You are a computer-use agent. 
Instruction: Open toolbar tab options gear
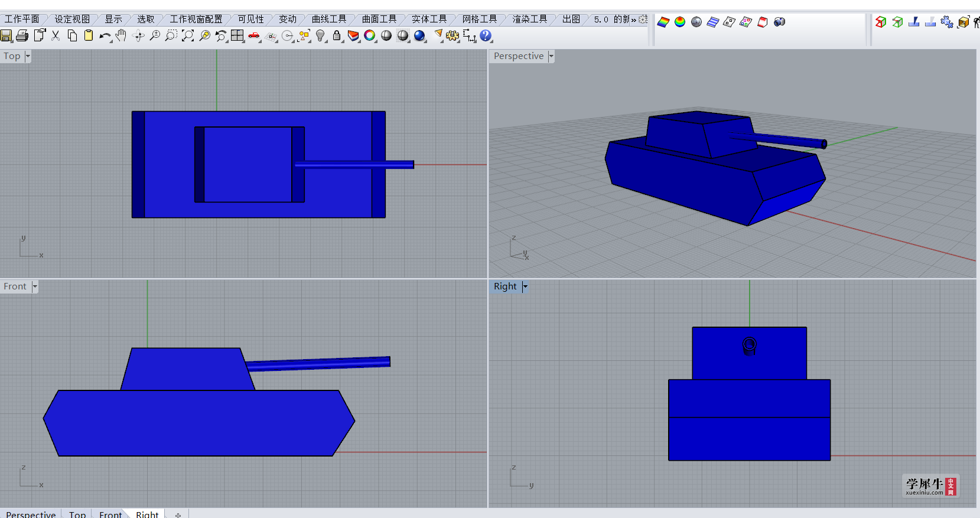pos(643,19)
